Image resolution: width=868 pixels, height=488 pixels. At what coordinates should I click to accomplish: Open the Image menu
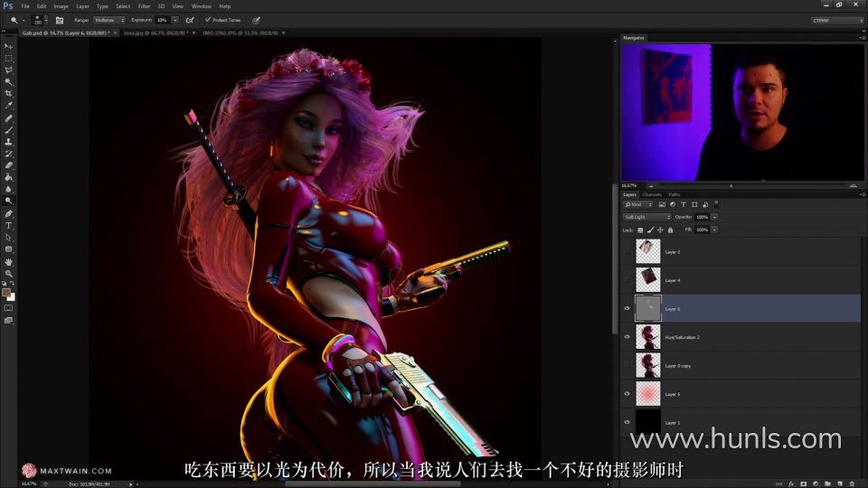[61, 6]
